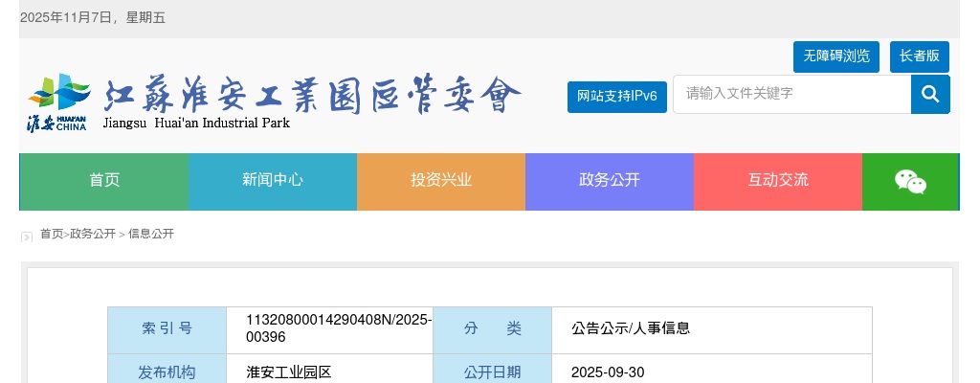Focus the 请输入文件关键字 search field

(791, 95)
